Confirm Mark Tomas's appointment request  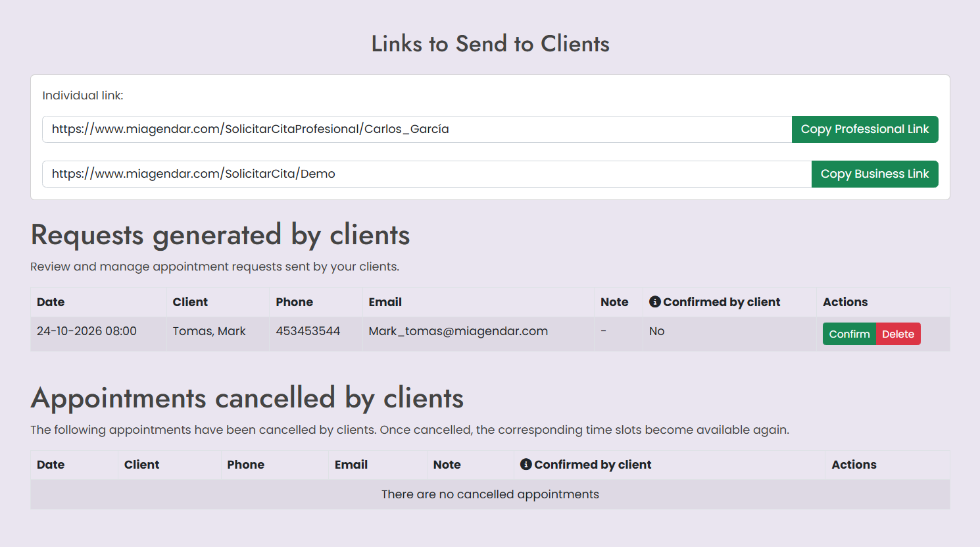tap(849, 334)
